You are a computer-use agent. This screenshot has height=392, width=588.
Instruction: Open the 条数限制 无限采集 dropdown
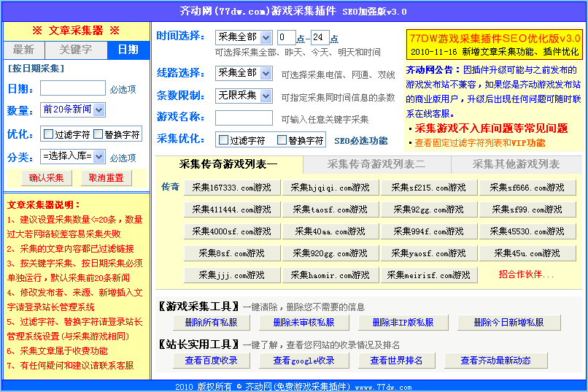tap(245, 95)
